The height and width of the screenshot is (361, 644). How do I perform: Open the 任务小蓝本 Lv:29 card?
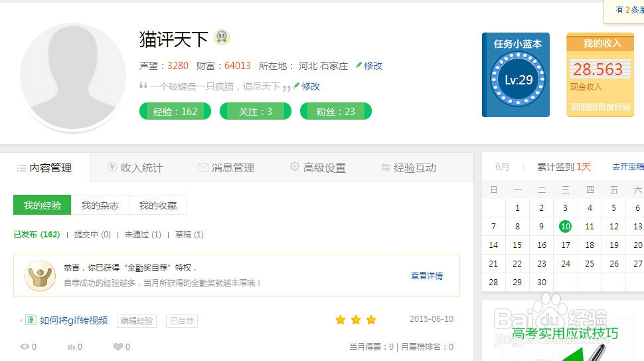coord(516,75)
